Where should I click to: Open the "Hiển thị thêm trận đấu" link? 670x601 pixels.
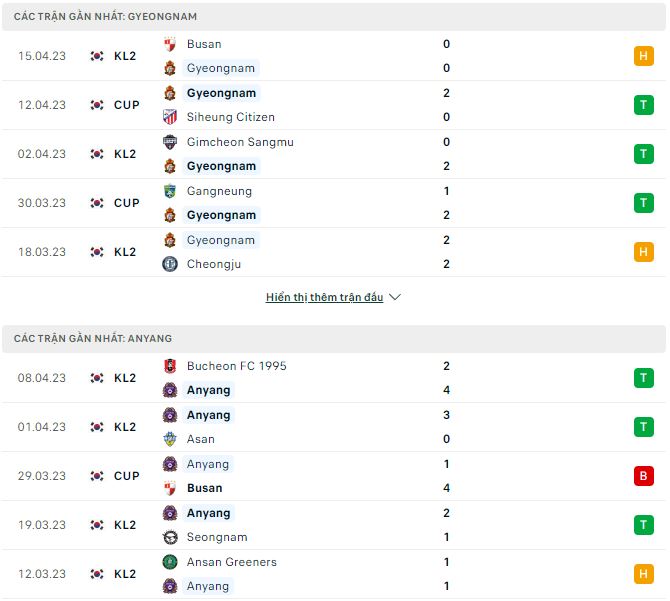click(x=324, y=297)
